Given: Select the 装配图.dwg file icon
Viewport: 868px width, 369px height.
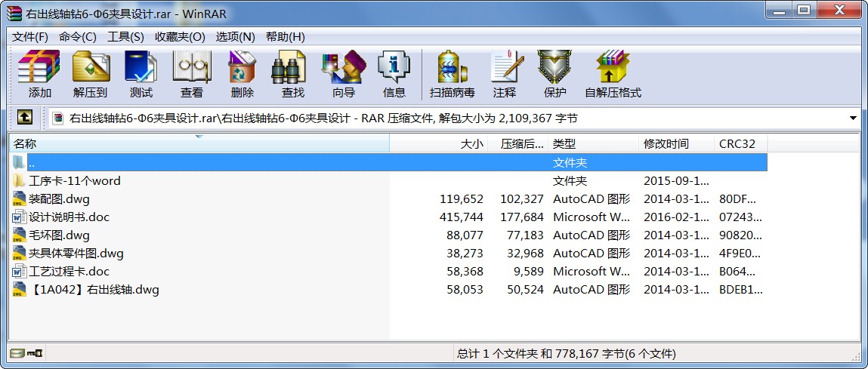Looking at the screenshot, I should (x=20, y=198).
